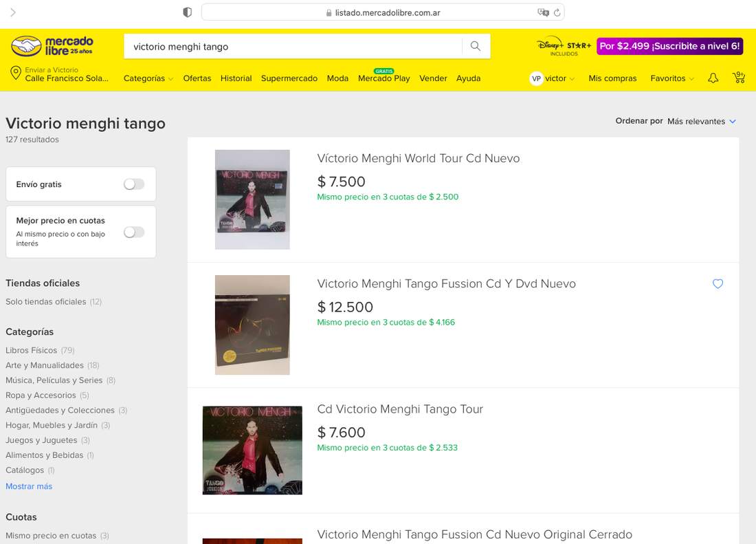Favorite the Tango Fussion Cd Y Dvd item

718,284
